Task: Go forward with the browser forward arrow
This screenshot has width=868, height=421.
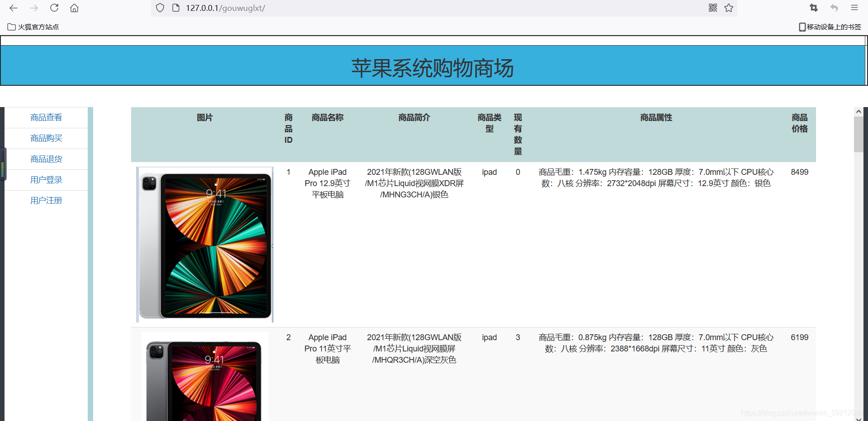Action: click(34, 8)
